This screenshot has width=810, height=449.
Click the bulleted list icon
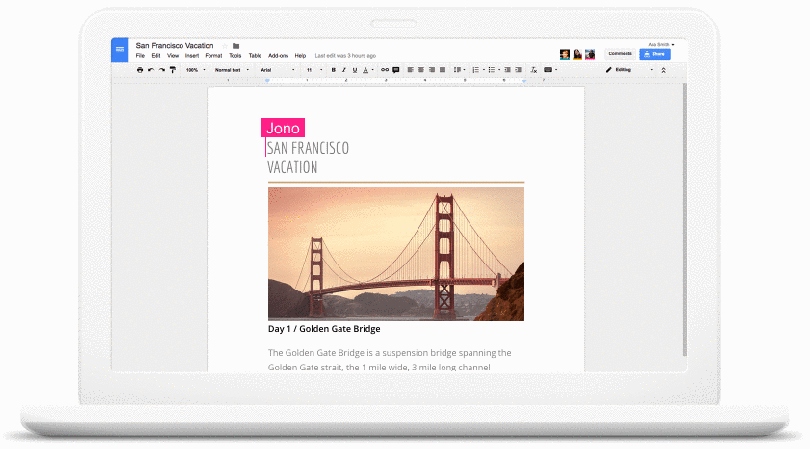(x=491, y=70)
